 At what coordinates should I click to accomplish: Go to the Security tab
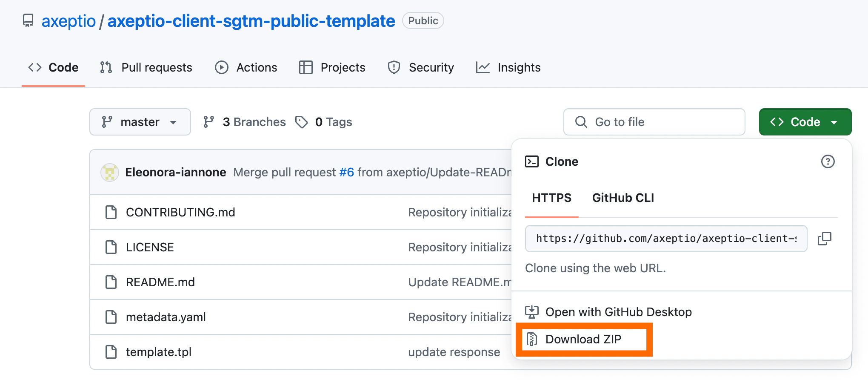tap(421, 67)
